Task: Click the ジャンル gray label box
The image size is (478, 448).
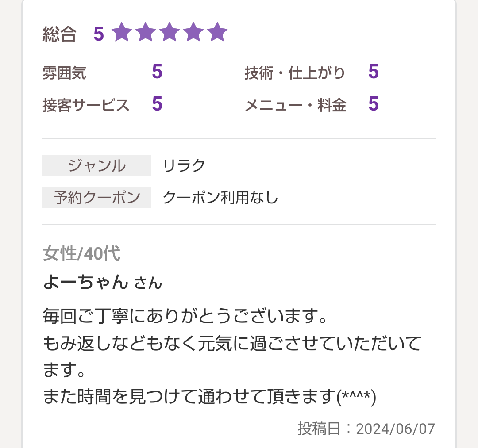Action: pos(97,165)
